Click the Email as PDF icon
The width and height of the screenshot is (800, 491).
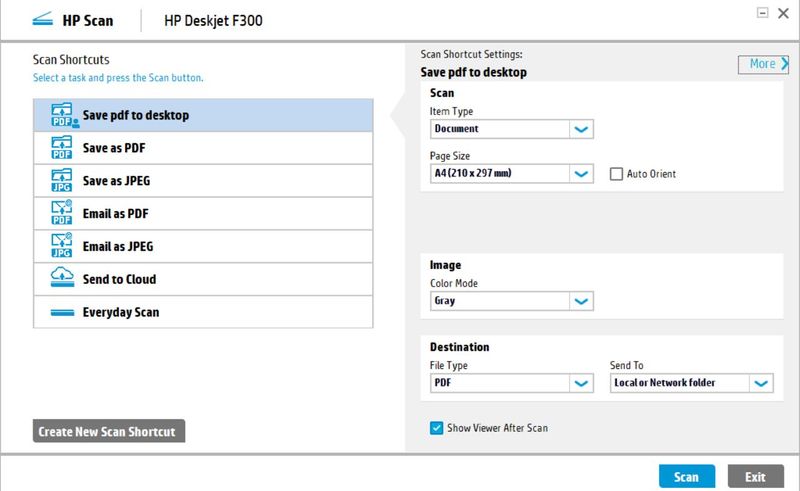62,213
